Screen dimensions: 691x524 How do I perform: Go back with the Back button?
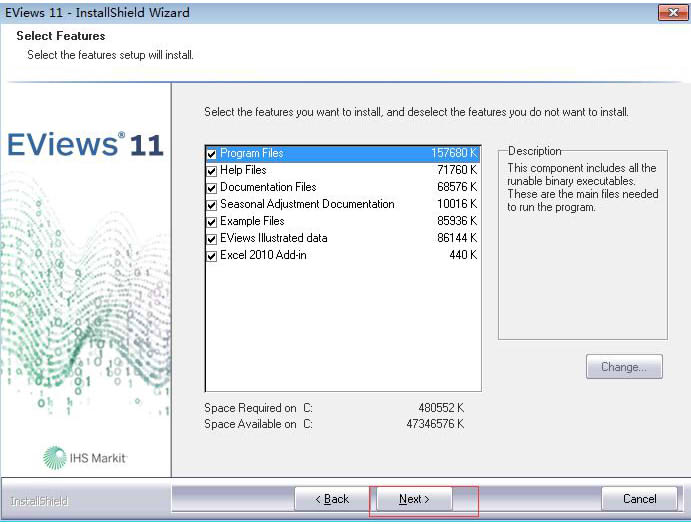332,499
